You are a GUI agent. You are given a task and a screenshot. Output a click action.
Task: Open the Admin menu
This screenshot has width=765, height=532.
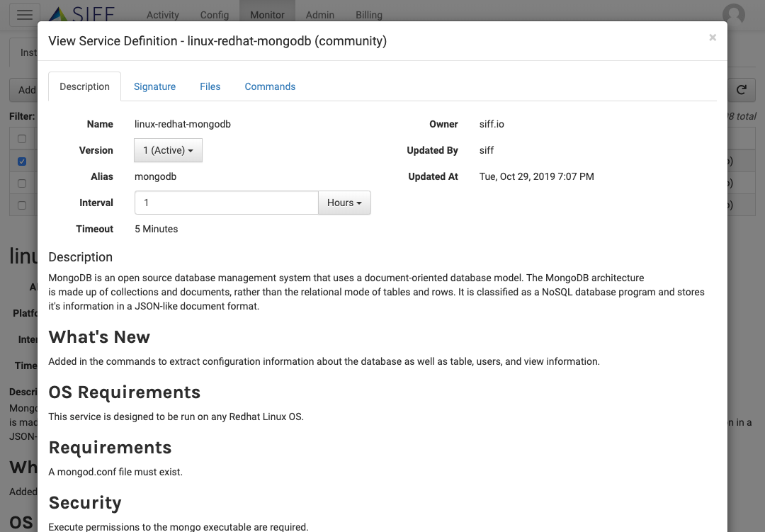(x=320, y=15)
